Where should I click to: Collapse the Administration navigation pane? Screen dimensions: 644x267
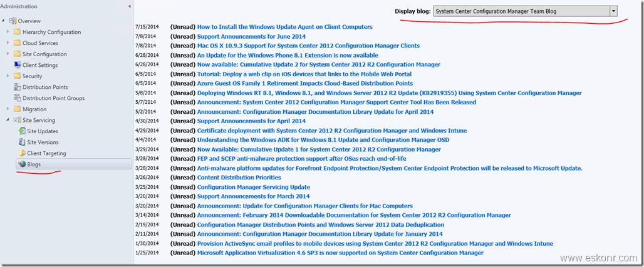coord(129,6)
